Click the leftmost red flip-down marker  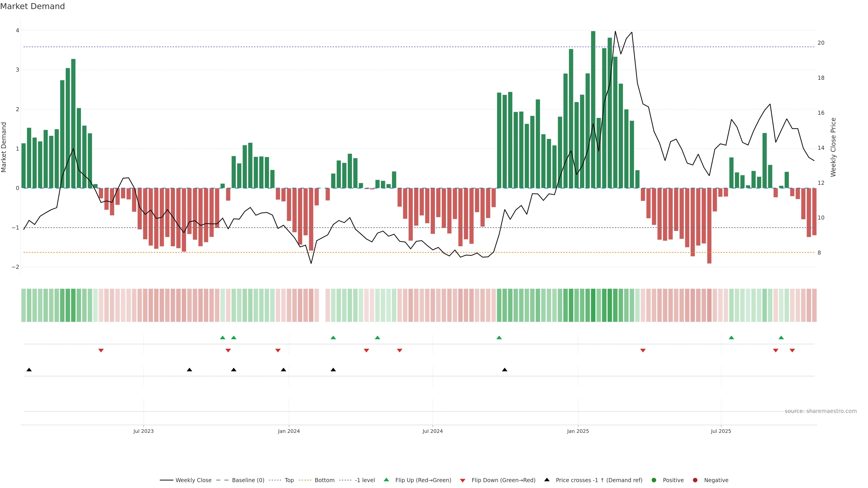(x=101, y=350)
